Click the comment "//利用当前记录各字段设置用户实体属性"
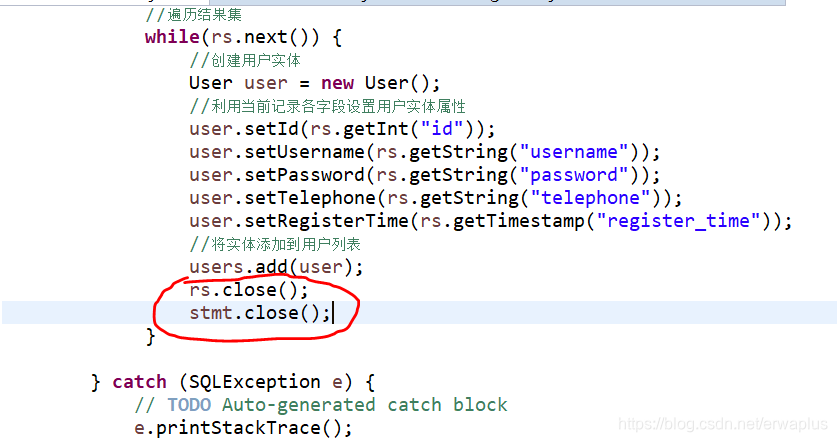This screenshot has height=442, width=837. point(328,106)
